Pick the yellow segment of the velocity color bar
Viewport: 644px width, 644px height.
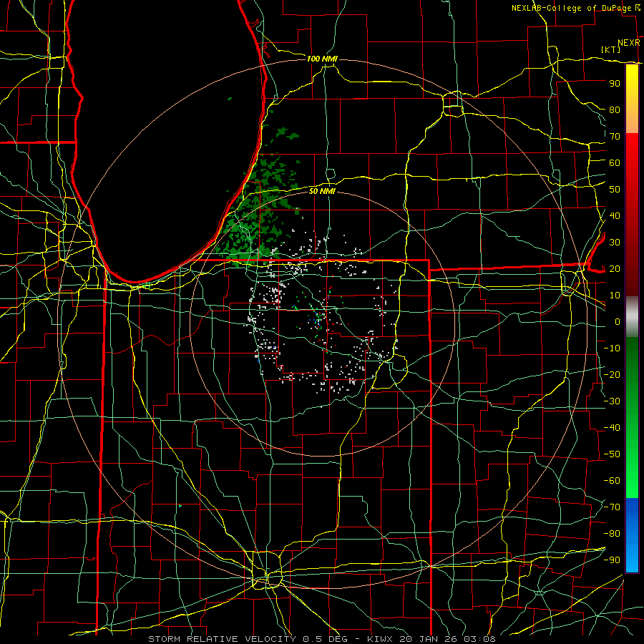coord(632,99)
